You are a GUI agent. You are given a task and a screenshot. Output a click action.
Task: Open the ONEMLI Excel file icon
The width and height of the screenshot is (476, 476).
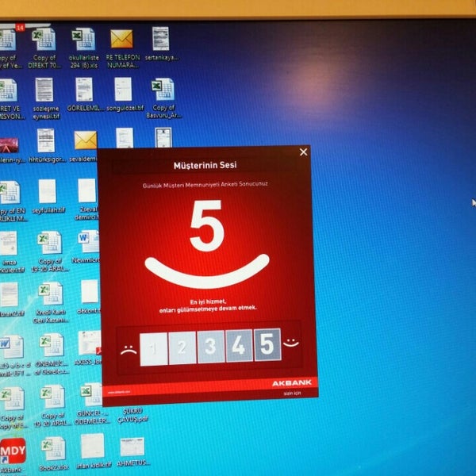tap(52, 354)
